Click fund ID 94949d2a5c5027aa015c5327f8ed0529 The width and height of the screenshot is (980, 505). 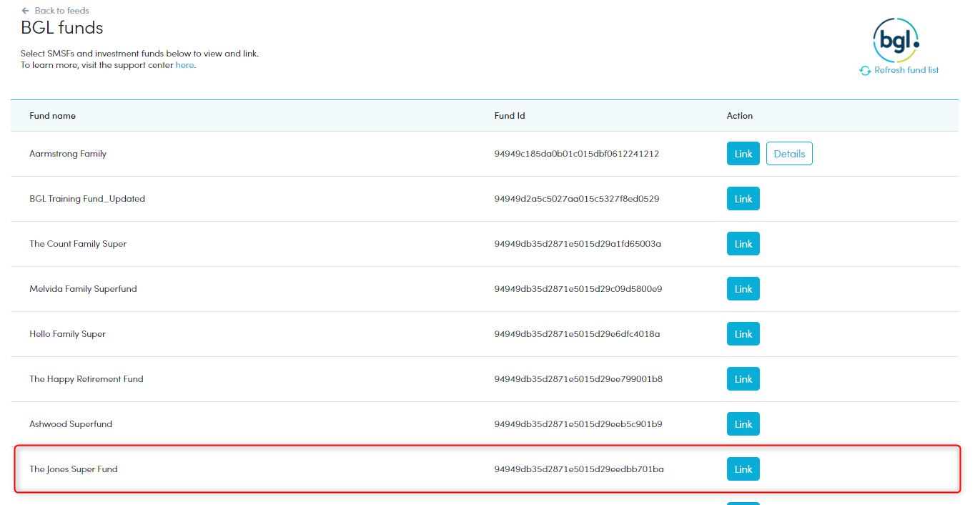(577, 199)
